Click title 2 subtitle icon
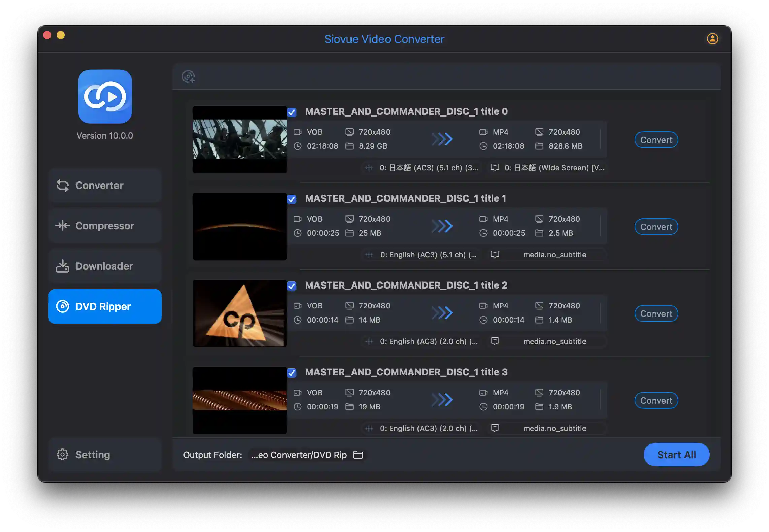The width and height of the screenshot is (769, 532). pyautogui.click(x=495, y=341)
